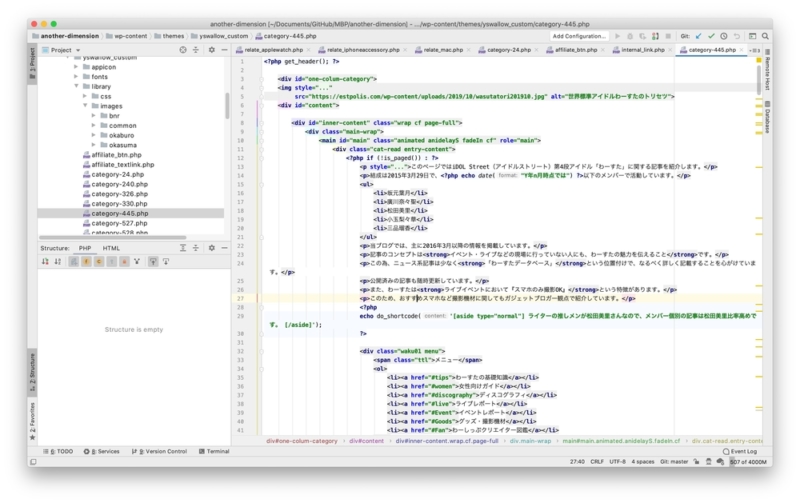
Task: Open affiliate_textlink.php in project tree
Action: point(122,165)
